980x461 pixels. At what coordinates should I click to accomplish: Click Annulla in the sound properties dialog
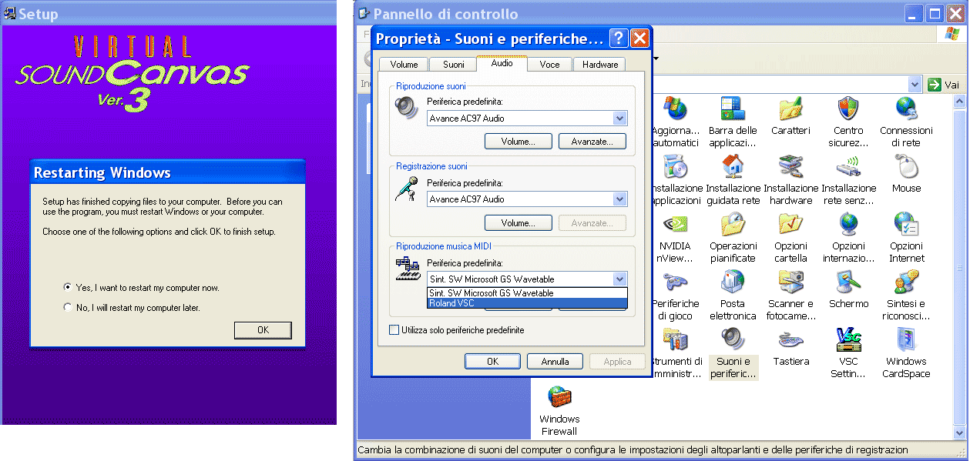555,361
